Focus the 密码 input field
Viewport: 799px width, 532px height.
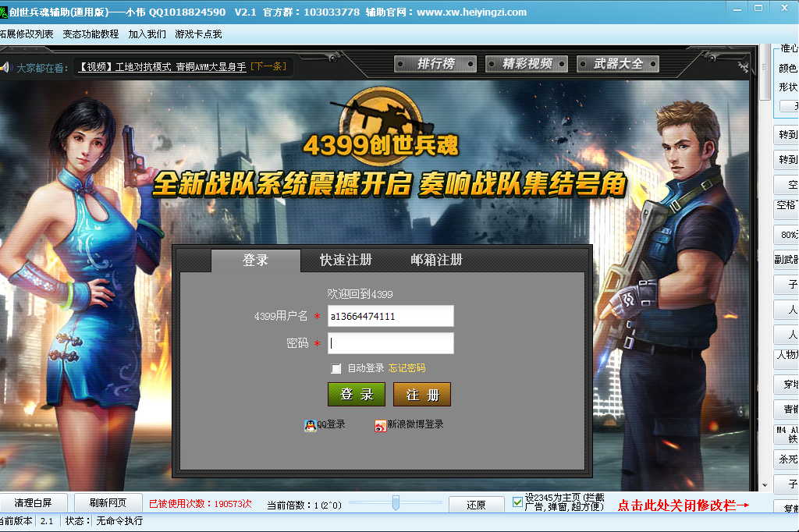click(390, 343)
